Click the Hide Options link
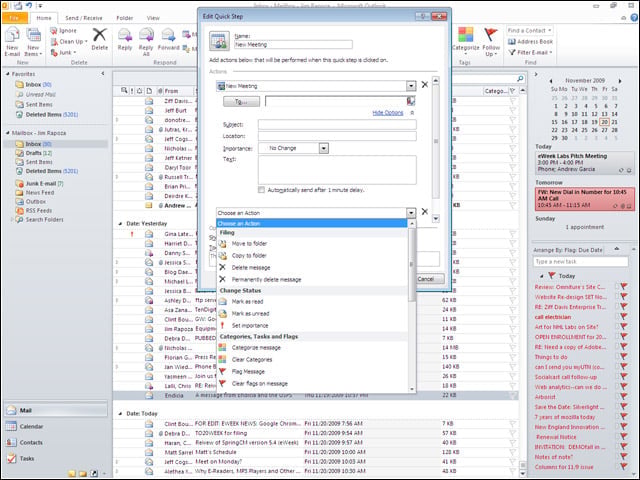The image size is (640, 480). pos(388,113)
